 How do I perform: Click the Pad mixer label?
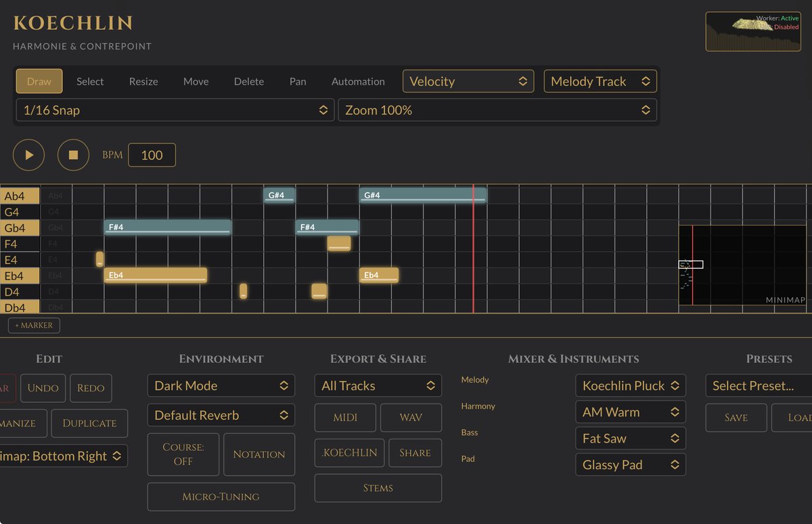(468, 459)
